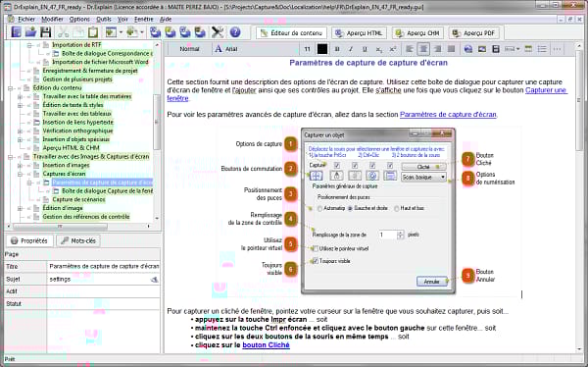588x367 pixels.
Task: Click the Italic formatting icon
Action: pos(351,49)
